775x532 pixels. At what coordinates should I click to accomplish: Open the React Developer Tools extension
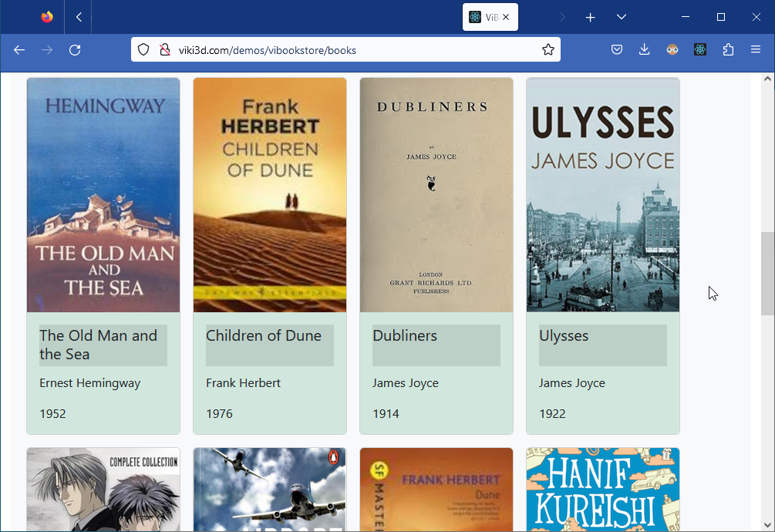[x=700, y=50]
